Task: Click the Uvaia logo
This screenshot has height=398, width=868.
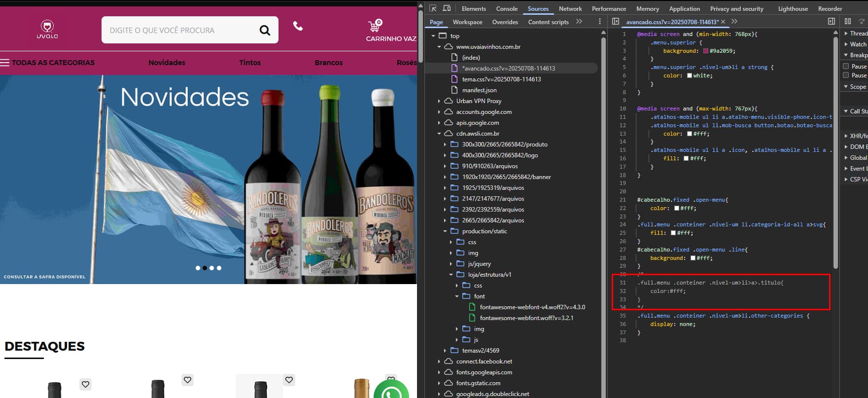Action: (47, 30)
